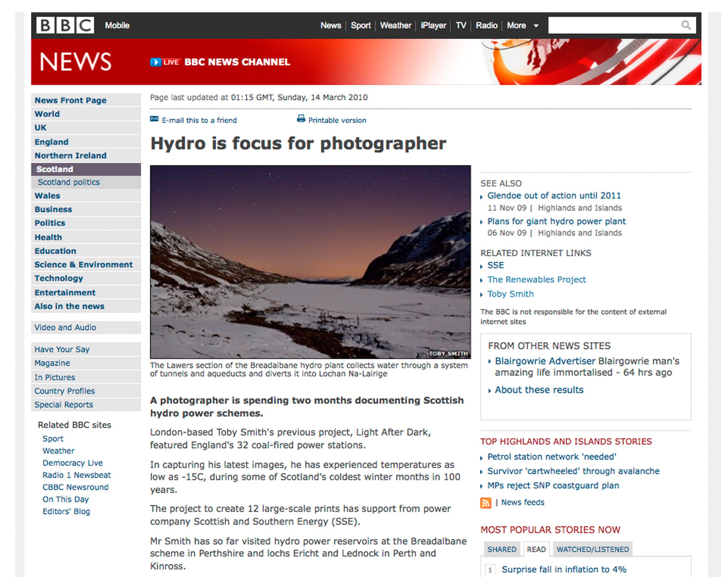Click the search magnifying glass icon
Viewport: 721px width, 588px height.
click(x=685, y=25)
